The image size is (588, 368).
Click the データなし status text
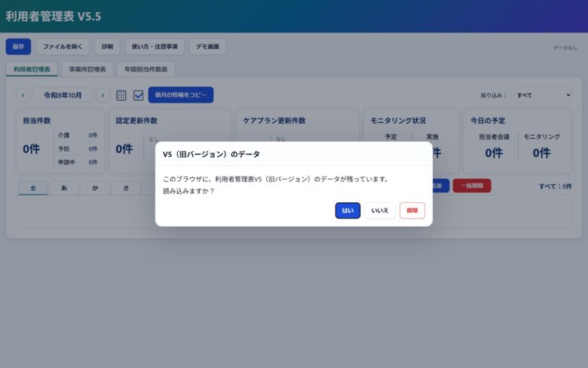565,48
